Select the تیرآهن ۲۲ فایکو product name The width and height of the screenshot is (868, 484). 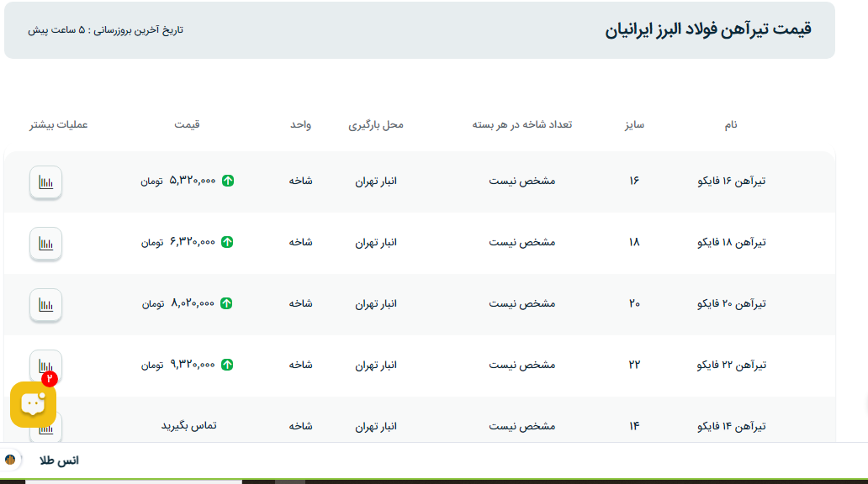point(732,365)
